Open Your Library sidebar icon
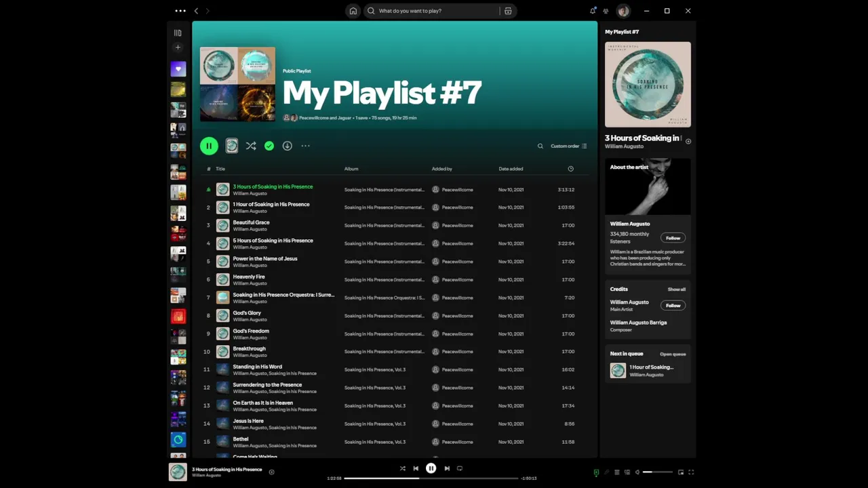This screenshot has width=868, height=488. click(x=178, y=33)
